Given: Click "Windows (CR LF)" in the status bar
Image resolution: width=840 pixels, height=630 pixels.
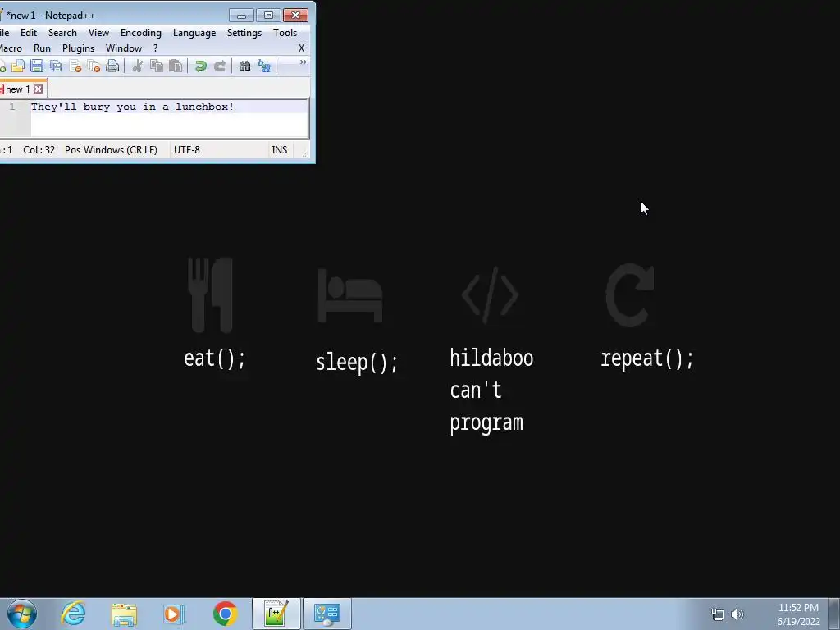Looking at the screenshot, I should (121, 150).
